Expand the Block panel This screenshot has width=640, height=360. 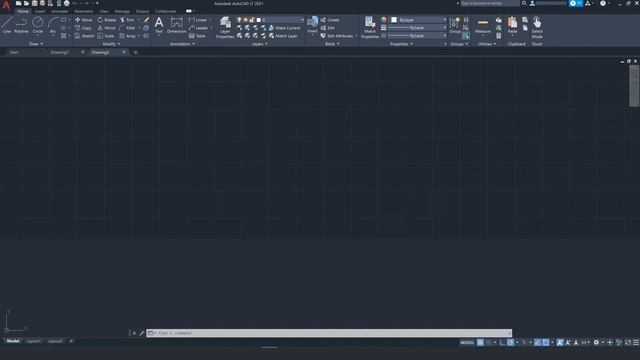[x=332, y=44]
